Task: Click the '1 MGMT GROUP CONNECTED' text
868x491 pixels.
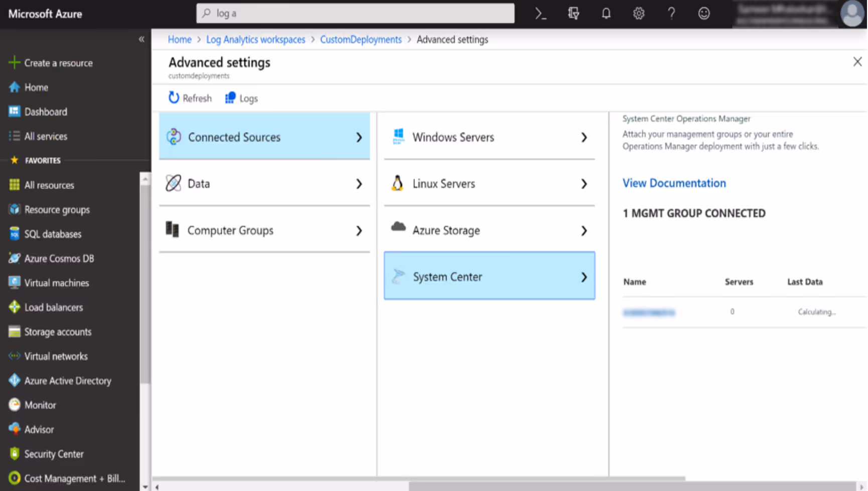Action: click(694, 213)
